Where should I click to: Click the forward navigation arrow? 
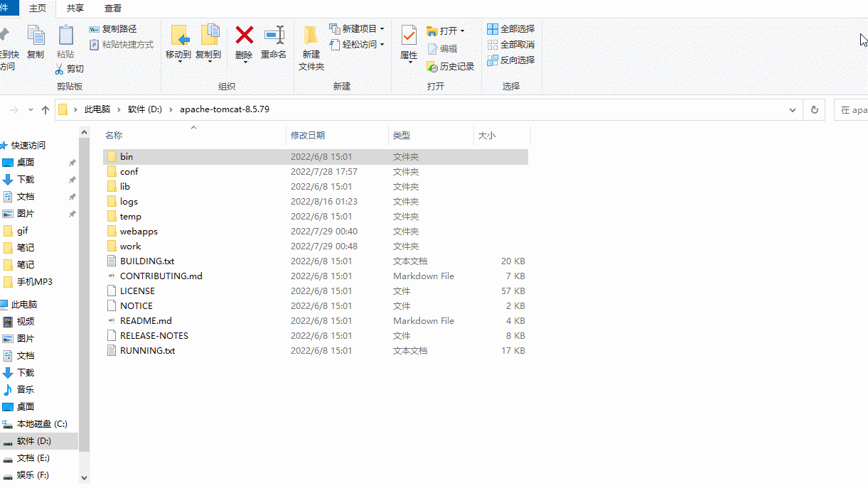coord(14,110)
